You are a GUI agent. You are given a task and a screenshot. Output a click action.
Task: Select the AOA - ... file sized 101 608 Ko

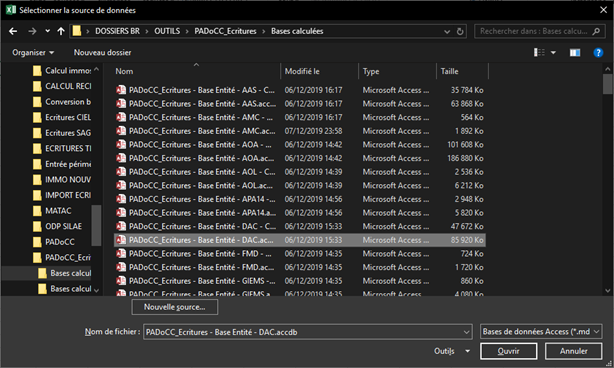point(300,145)
